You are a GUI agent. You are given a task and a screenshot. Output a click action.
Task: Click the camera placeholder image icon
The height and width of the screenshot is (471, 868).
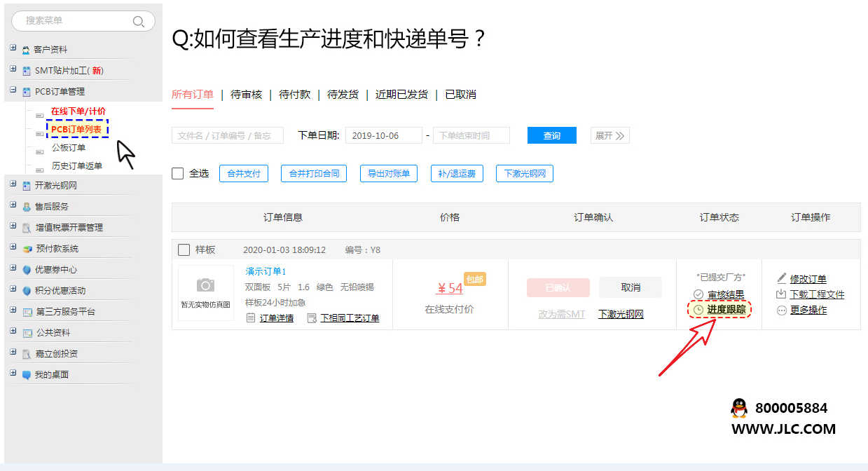(205, 285)
